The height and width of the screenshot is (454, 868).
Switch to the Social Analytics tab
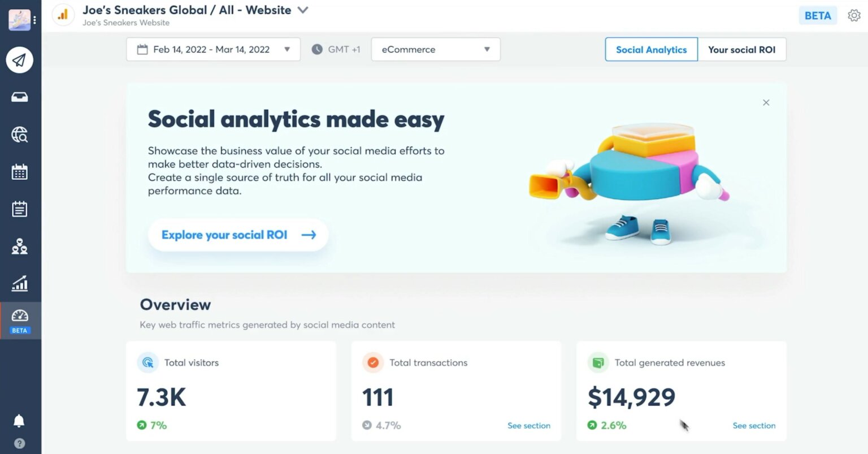[x=650, y=49]
